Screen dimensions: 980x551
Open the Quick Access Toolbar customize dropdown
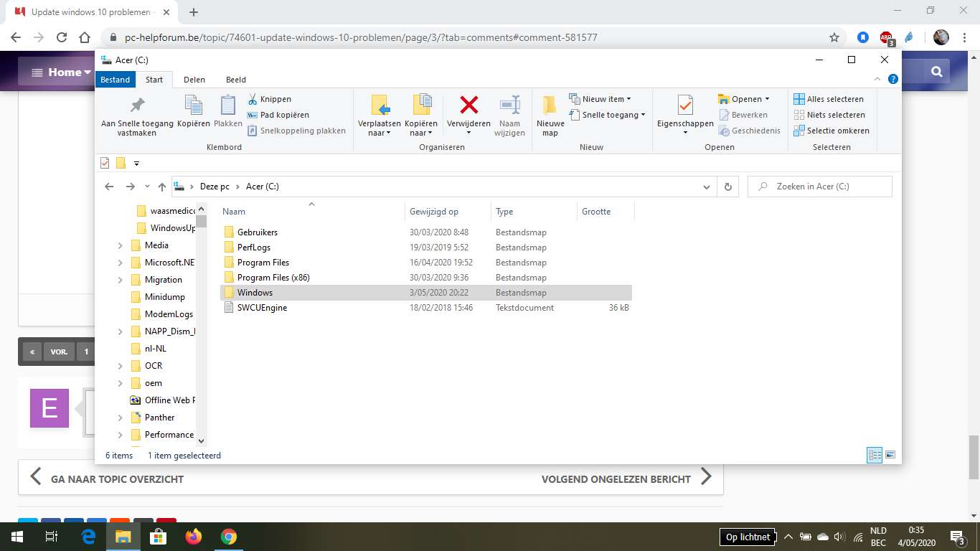click(x=136, y=164)
